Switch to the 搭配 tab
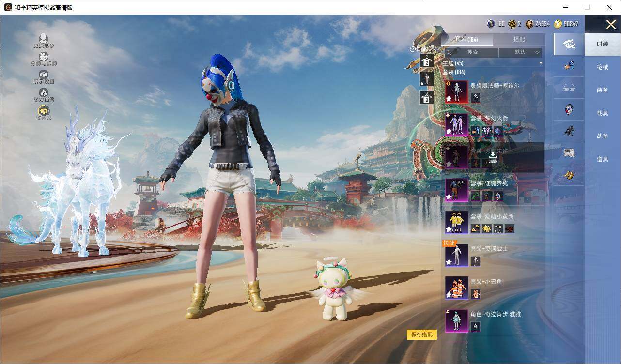 tap(519, 39)
